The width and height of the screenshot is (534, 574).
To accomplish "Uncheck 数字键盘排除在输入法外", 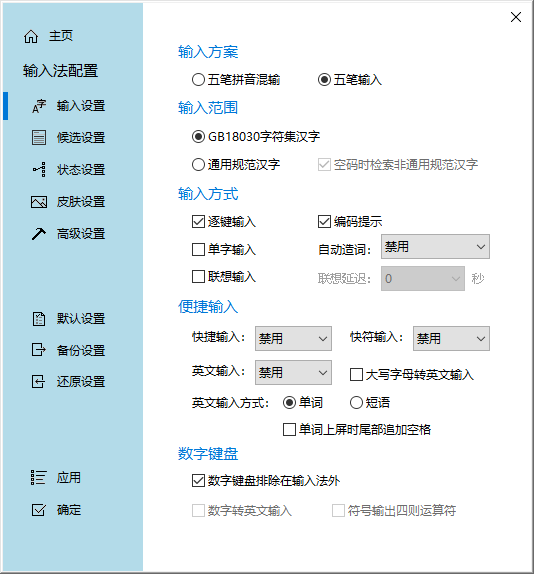I will click(x=198, y=480).
